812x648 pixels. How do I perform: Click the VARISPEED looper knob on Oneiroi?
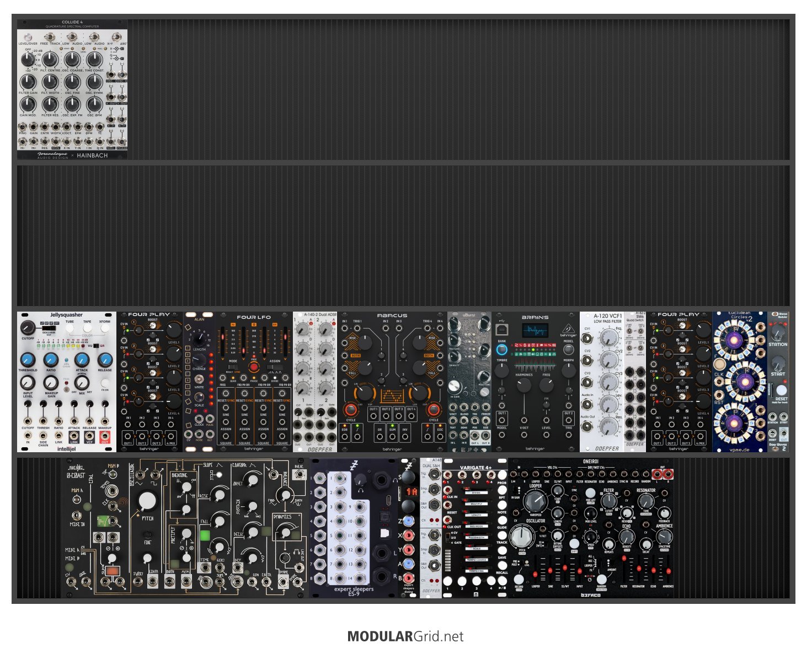[535, 501]
